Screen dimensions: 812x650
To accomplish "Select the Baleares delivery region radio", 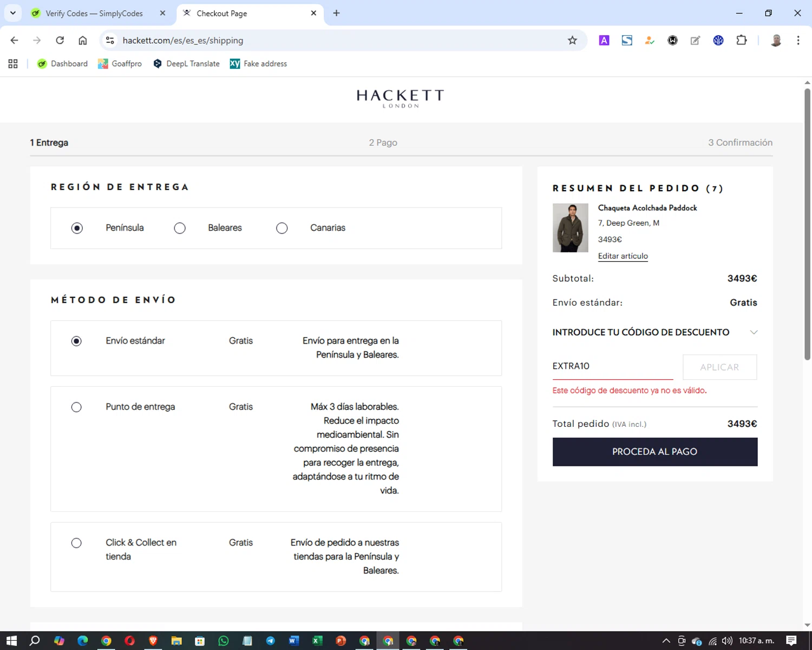I will 180,228.
